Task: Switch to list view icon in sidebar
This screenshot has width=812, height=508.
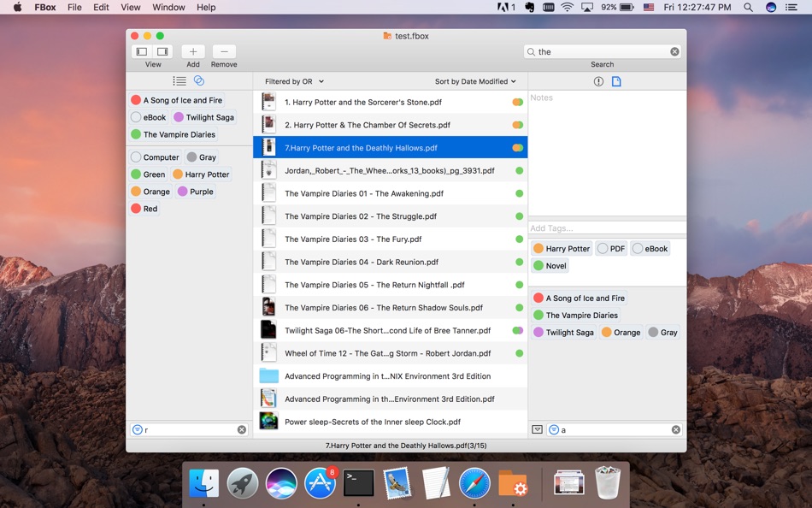Action: tap(179, 81)
